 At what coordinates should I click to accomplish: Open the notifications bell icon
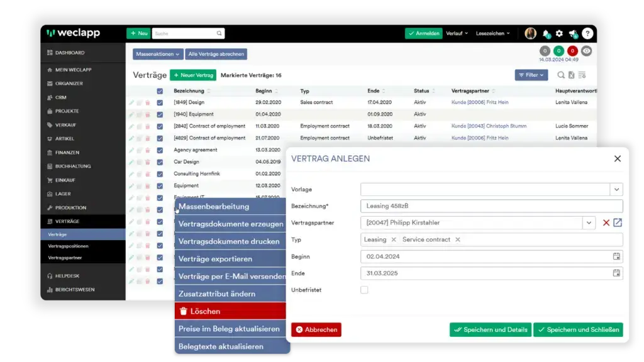click(546, 33)
